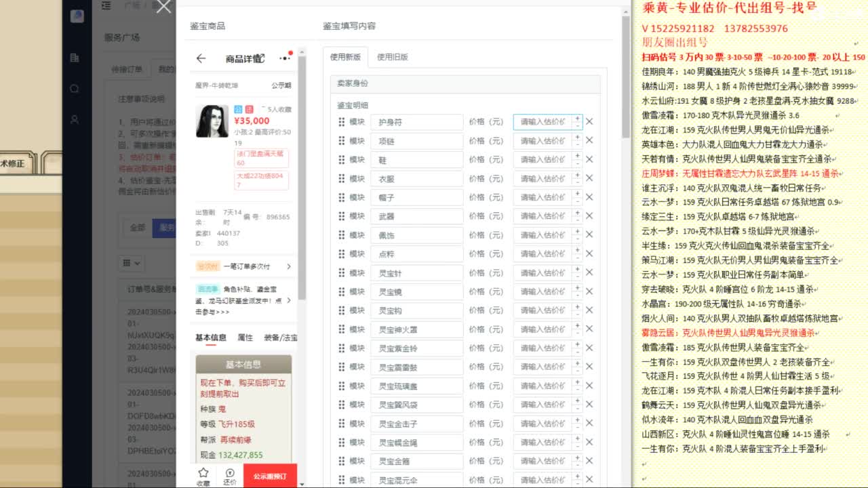Open the 装备/法宝 tab
The image size is (868, 488).
pyautogui.click(x=280, y=338)
